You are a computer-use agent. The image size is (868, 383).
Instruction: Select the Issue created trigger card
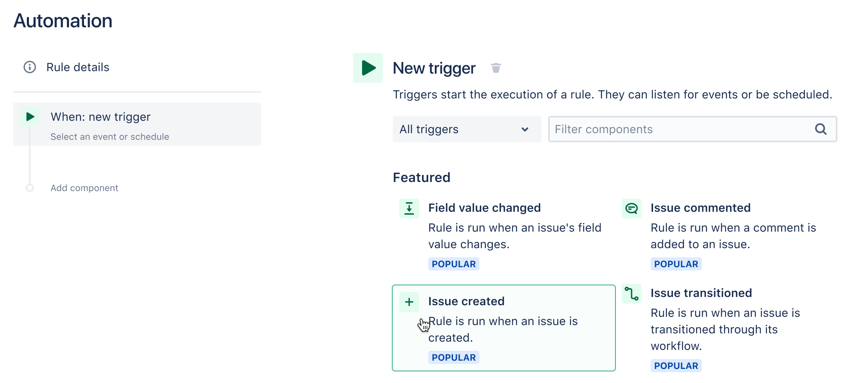[x=504, y=328]
